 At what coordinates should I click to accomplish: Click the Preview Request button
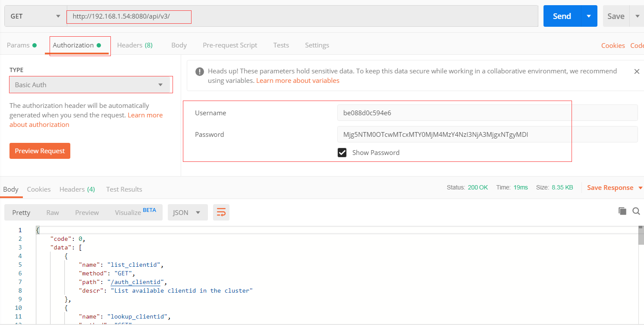pyautogui.click(x=40, y=151)
